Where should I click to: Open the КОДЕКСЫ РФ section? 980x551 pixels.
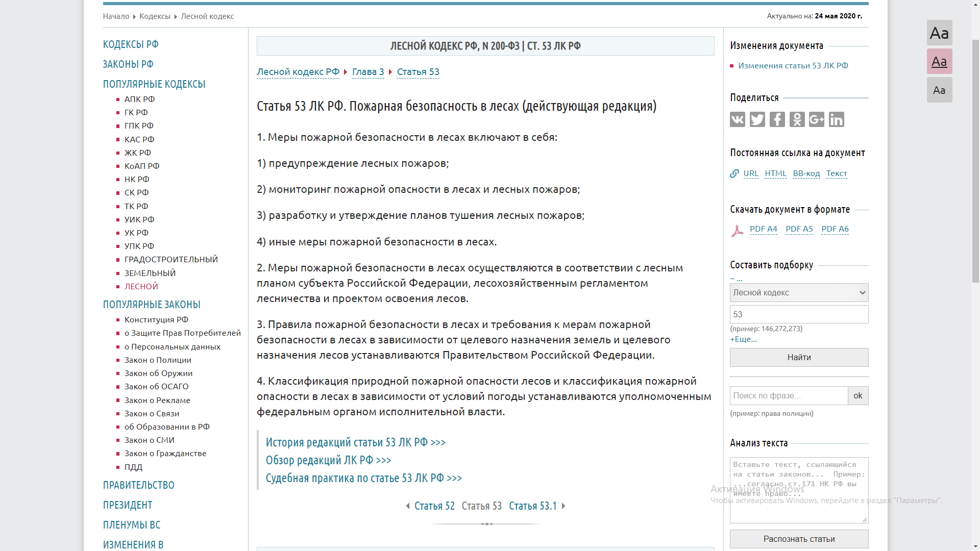pyautogui.click(x=131, y=44)
